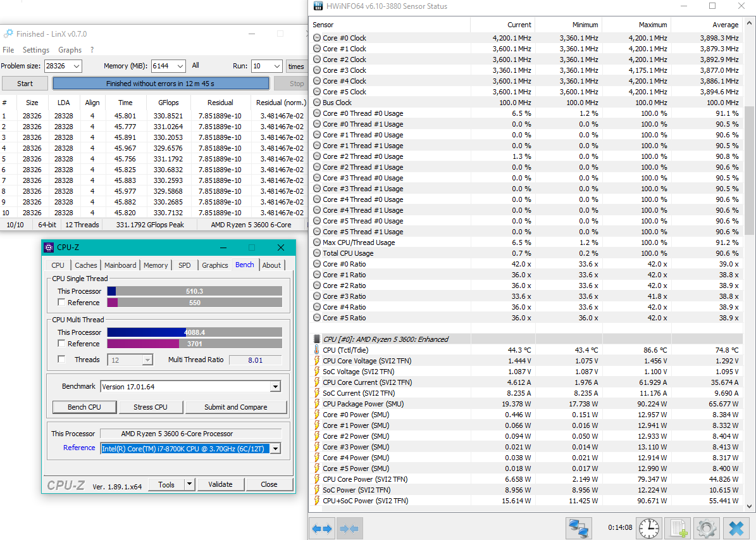Click the CPU-Z title bar app icon
Viewport: 756px width, 540px height.
tap(49, 248)
